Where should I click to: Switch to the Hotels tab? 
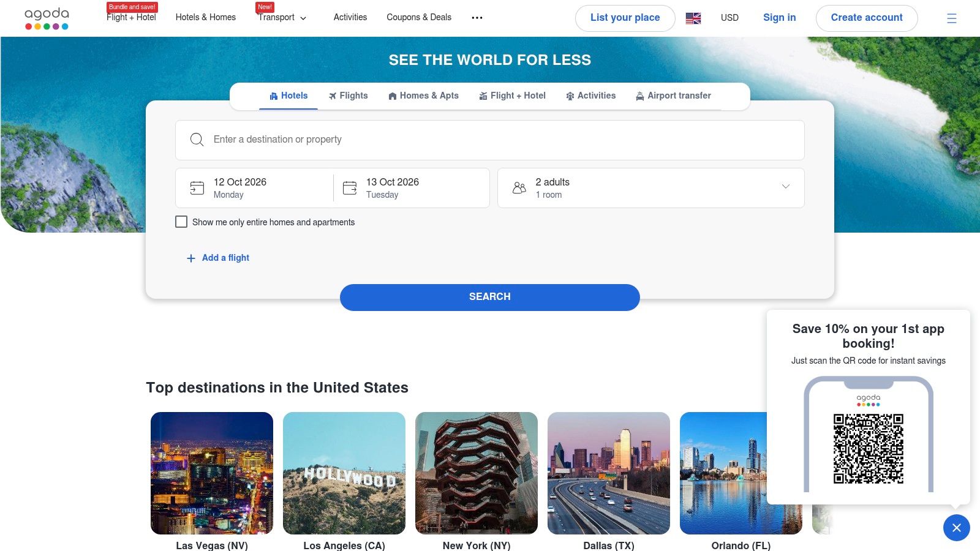tap(288, 96)
